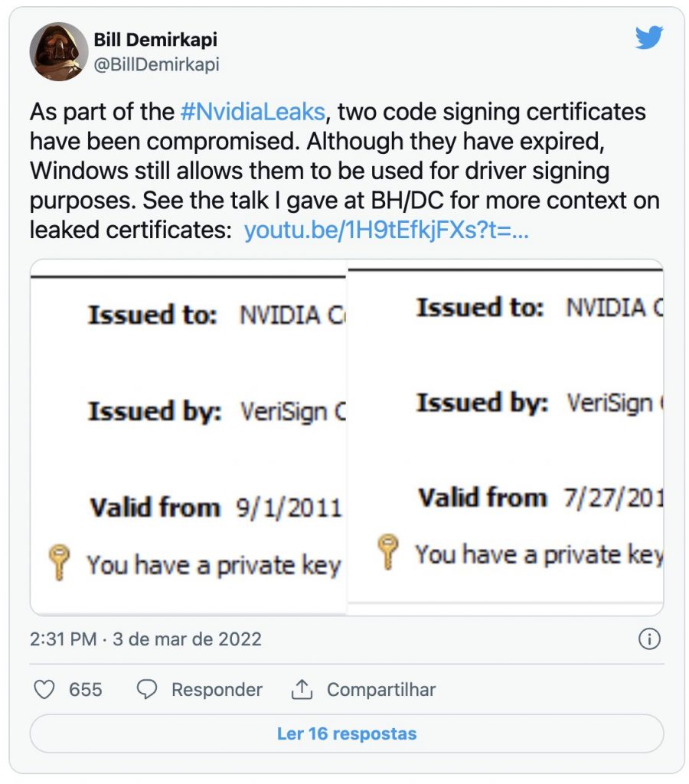The width and height of the screenshot is (689, 784).
Task: Read all replies via Ler 16 respostas
Action: tap(347, 733)
